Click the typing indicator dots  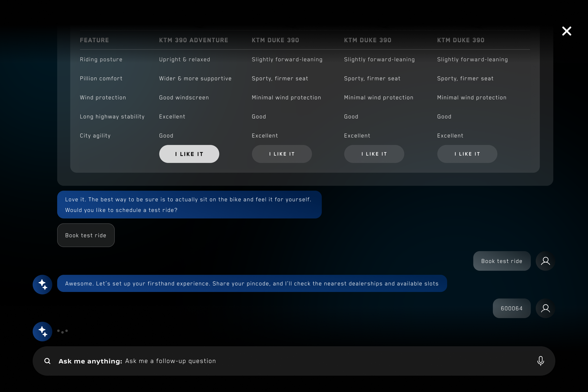62,331
